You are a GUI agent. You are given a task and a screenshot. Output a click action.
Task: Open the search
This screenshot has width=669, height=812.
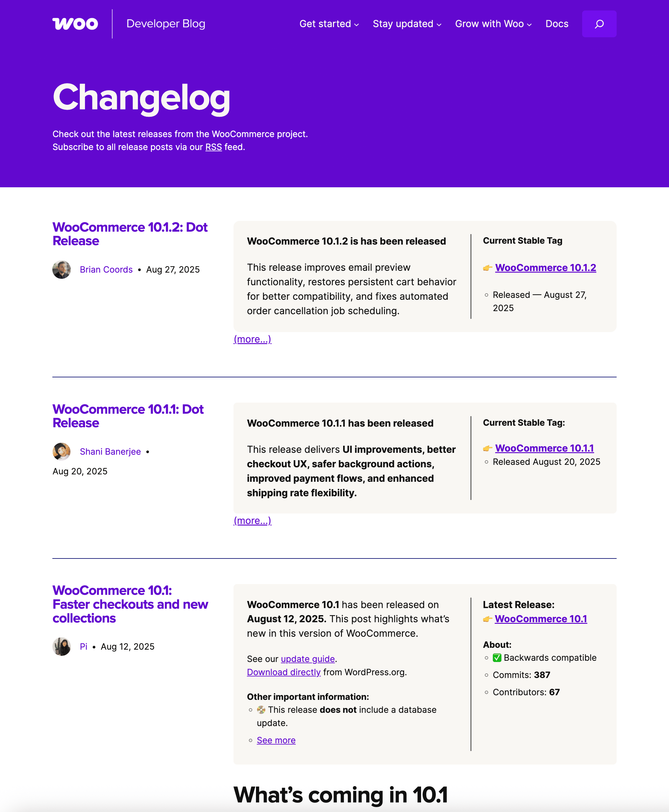click(x=599, y=23)
